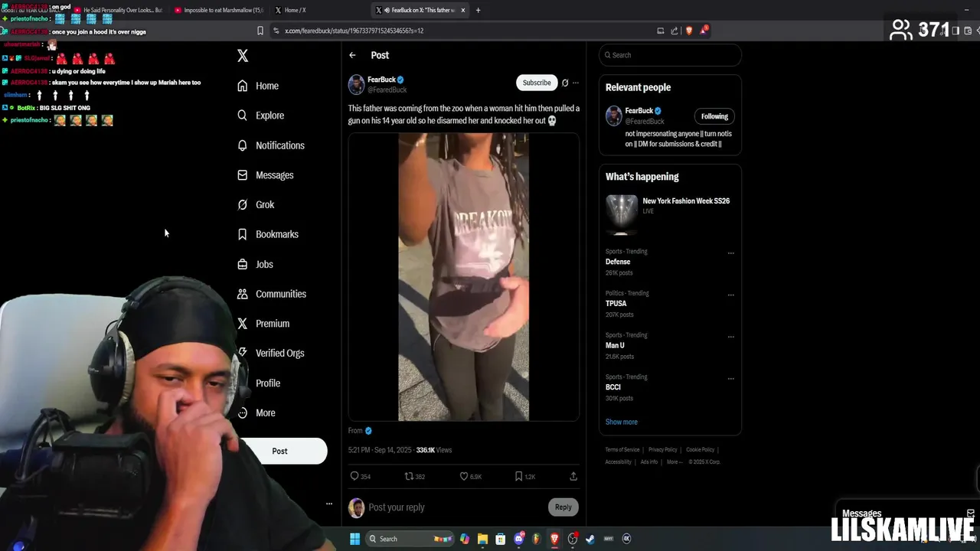Viewport: 980px width, 551px height.
Task: Open Cookie Policy footer link
Action: pos(700,450)
